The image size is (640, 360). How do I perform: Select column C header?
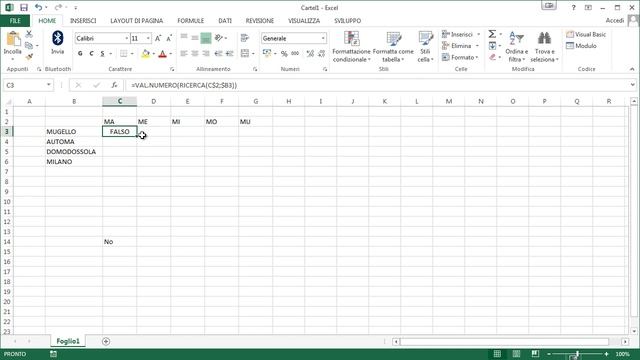(120, 101)
